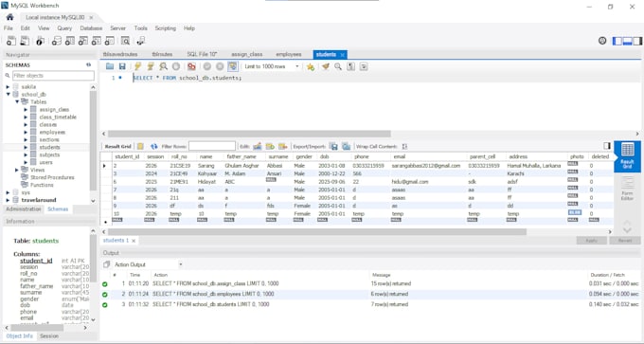This screenshot has width=644, height=344.
Task: Click the Apply button
Action: tap(591, 241)
